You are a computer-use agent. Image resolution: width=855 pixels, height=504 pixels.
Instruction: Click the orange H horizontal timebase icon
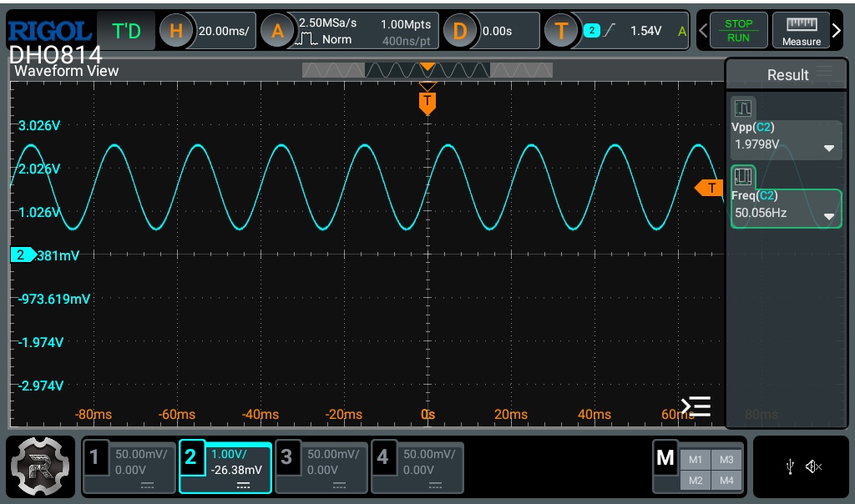(x=175, y=31)
